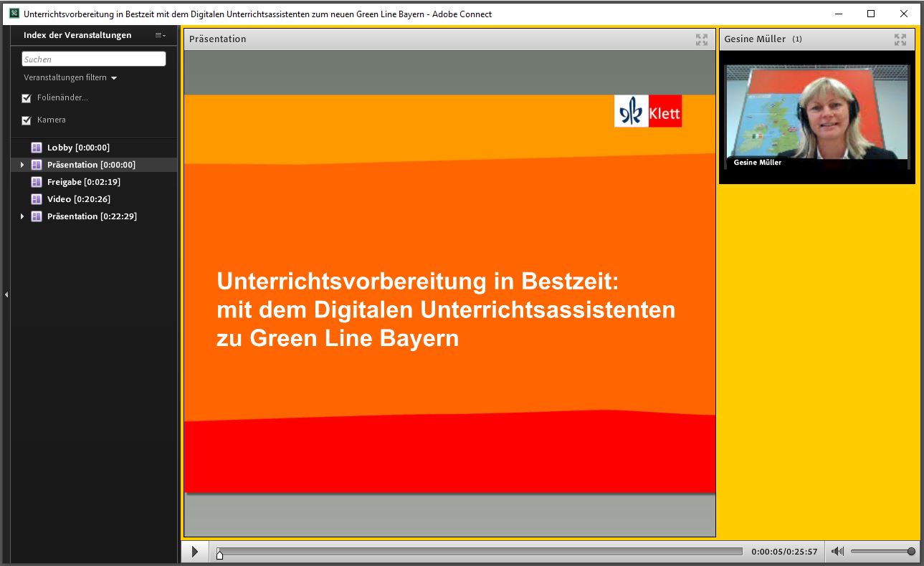Jump to Freigabe [0:02:19] event
The image size is (924, 566).
pyautogui.click(x=84, y=182)
